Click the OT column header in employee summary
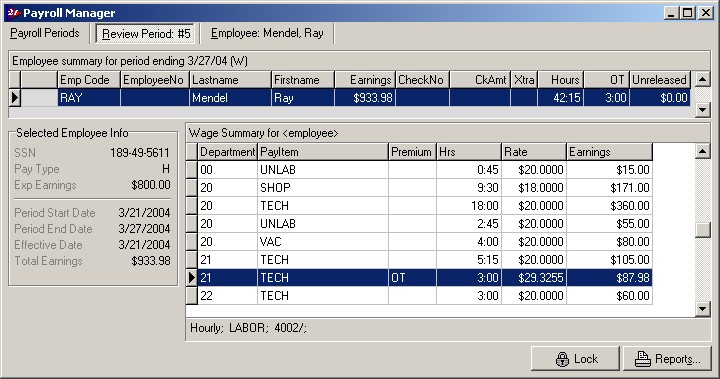The width and height of the screenshot is (720, 379). coord(607,79)
